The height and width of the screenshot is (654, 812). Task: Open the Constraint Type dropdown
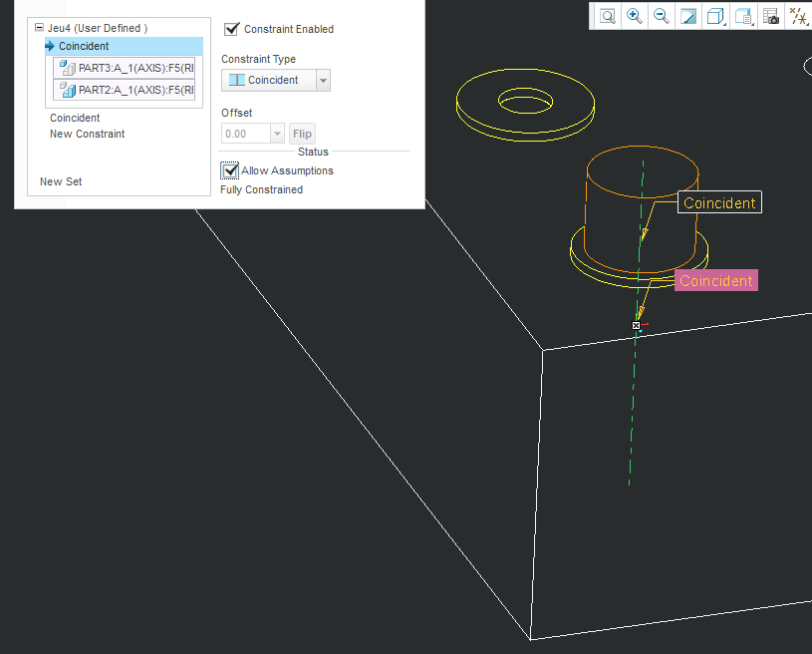coord(323,81)
